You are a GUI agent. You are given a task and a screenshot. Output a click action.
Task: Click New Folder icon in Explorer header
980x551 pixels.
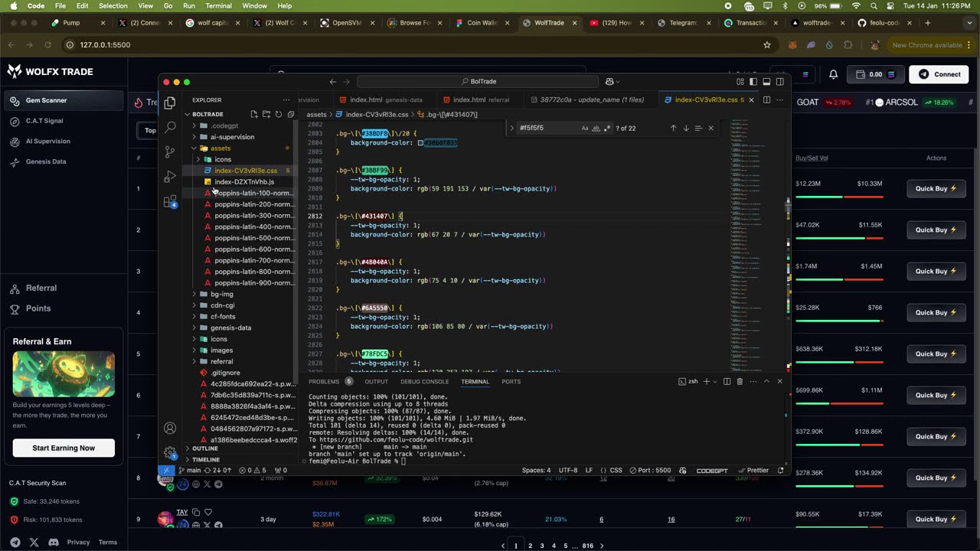coord(266,114)
